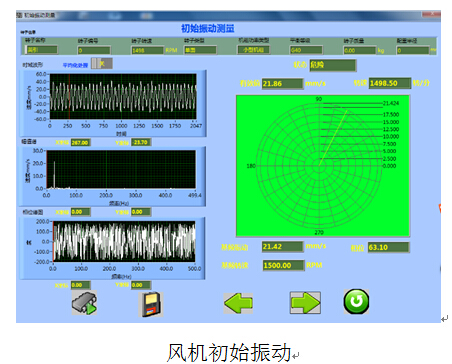This screenshot has width=452, height=364.
Task: Toggle the averaging switch above time waveform
Action: pos(102,63)
